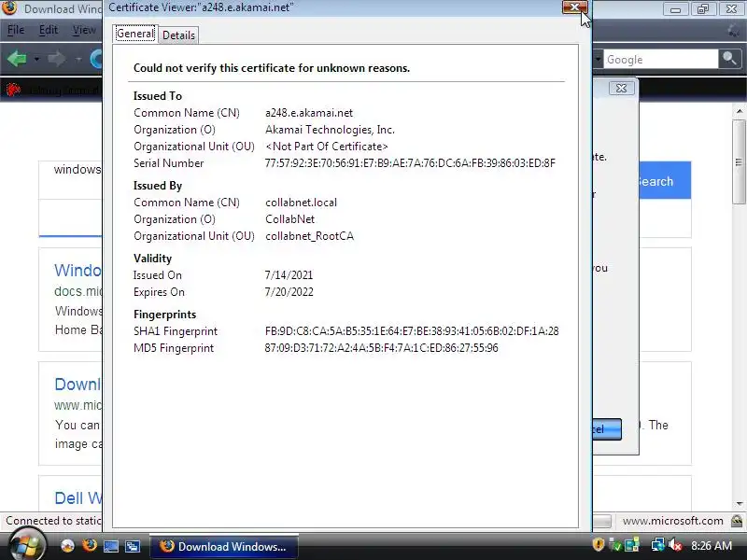Image resolution: width=747 pixels, height=560 pixels.
Task: Click the green Back arrow in Firefox
Action: pyautogui.click(x=17, y=59)
